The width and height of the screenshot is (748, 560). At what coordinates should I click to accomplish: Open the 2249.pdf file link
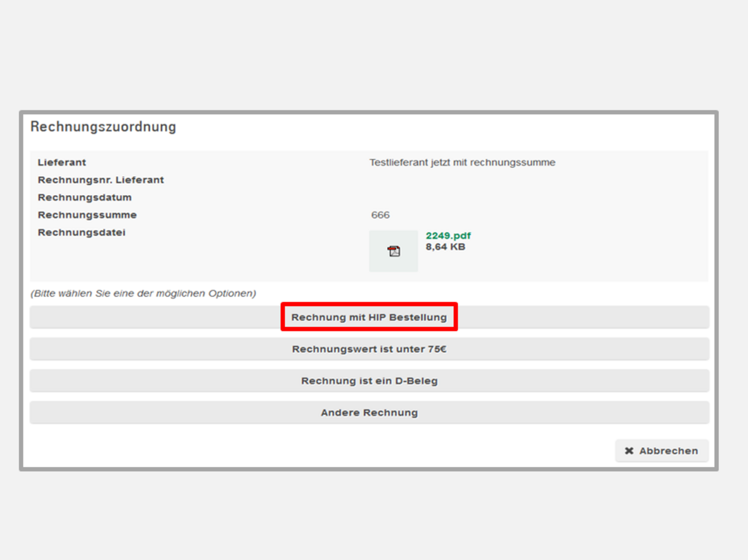click(x=448, y=236)
